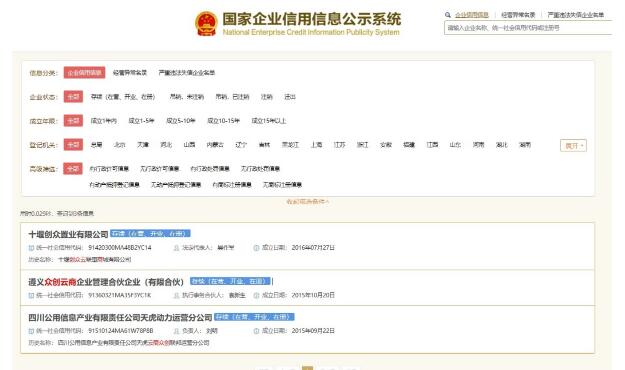Choose 江苏 as registration authority
The width and height of the screenshot is (625, 370).
click(340, 145)
